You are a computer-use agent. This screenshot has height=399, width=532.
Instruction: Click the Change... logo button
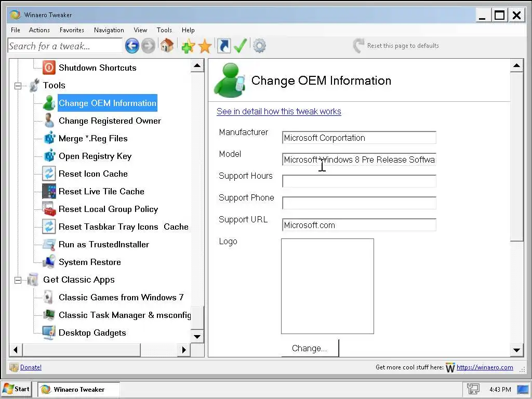click(x=310, y=348)
